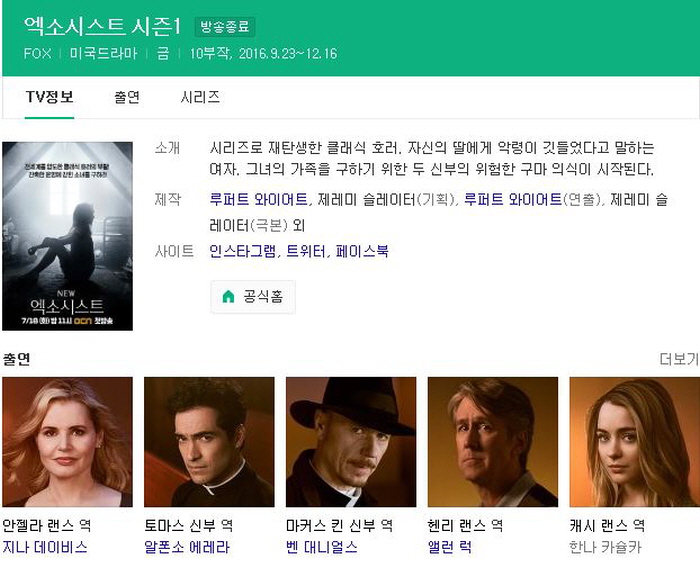Open the 페이스북 site link
Viewport: 700px width, 568px height.
tap(362, 251)
